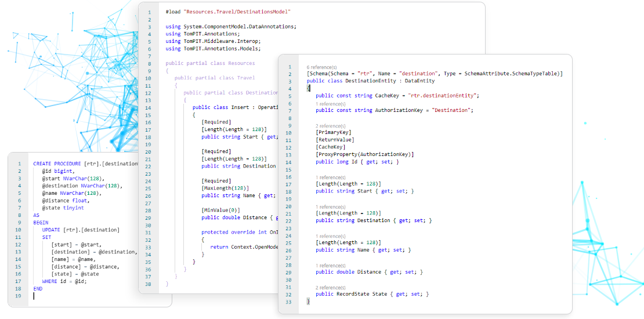Click the [ProxyProperty(AuthorizationKey)] attribute
Screen dimensions: 644x319
point(365,154)
